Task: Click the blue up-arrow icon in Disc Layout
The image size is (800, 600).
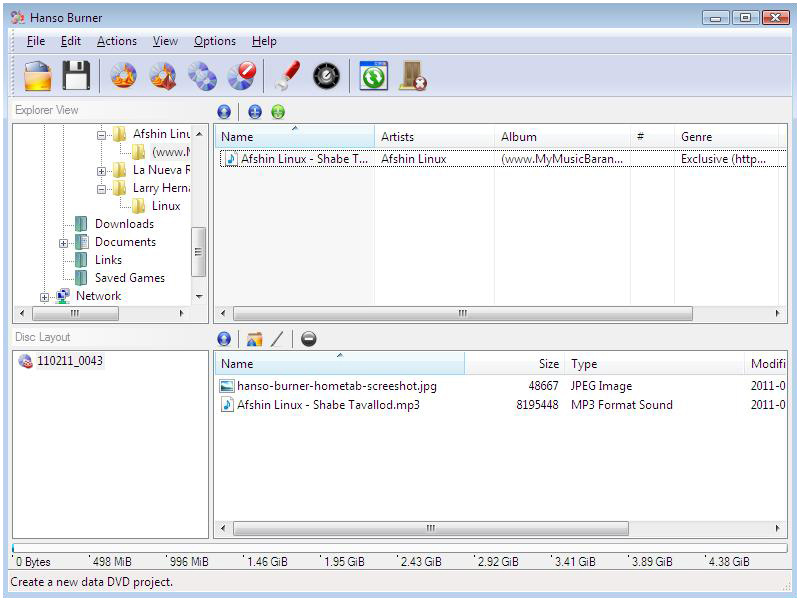Action: pos(224,339)
